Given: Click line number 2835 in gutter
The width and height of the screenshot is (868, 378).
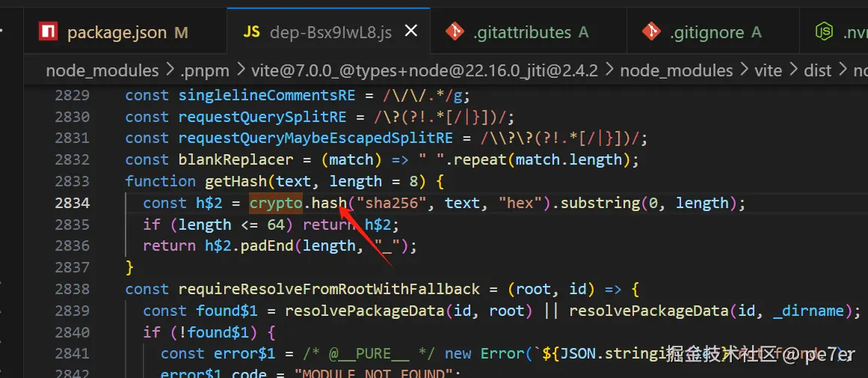Looking at the screenshot, I should [72, 225].
